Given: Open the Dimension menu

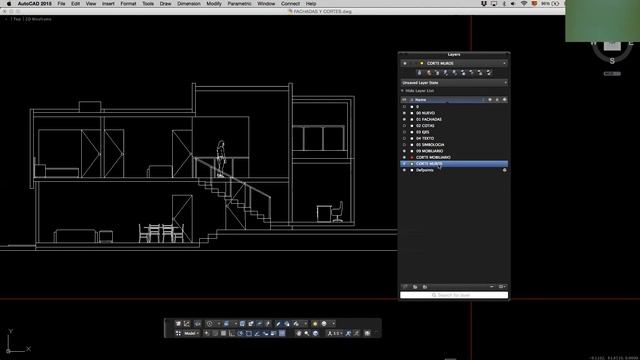Looking at the screenshot, I should (x=189, y=4).
